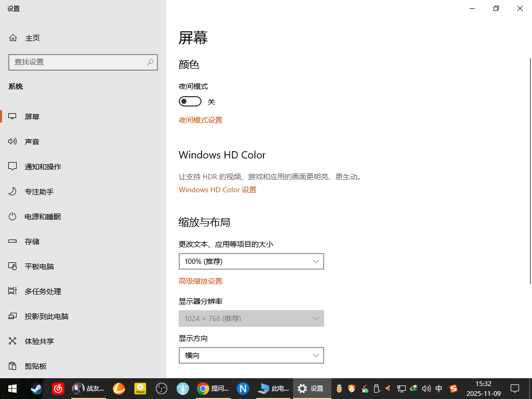
Task: Switch the 中 input language indicator
Action: [x=438, y=389]
